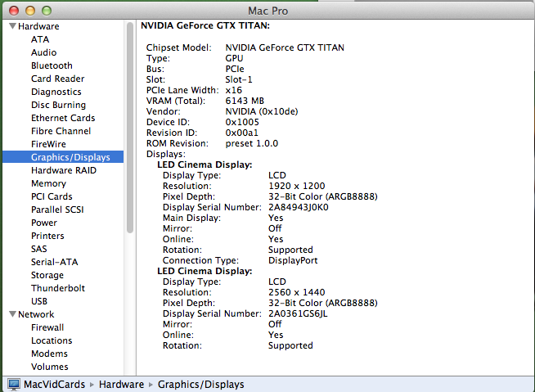Screen dimensions: 535x392
Task: Click the resolution 1920 x 1200
Action: pyautogui.click(x=296, y=186)
